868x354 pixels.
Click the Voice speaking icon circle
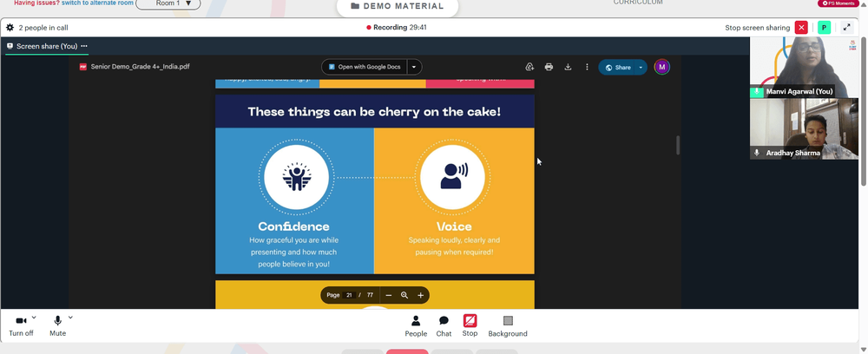coord(452,178)
